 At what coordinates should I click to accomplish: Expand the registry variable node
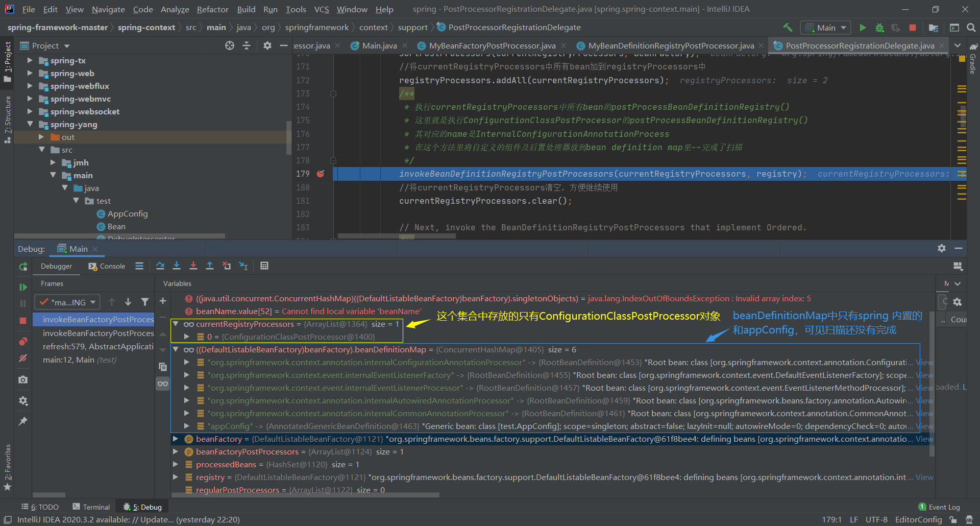(x=176, y=477)
